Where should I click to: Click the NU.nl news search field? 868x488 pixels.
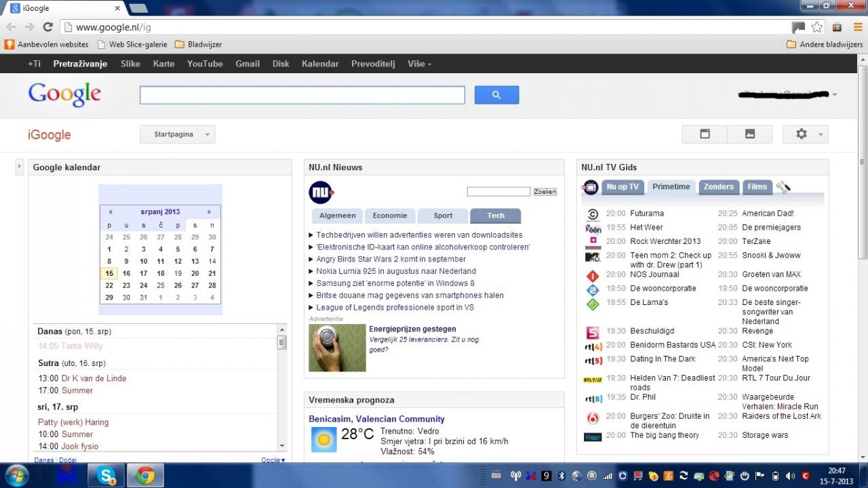pyautogui.click(x=498, y=192)
